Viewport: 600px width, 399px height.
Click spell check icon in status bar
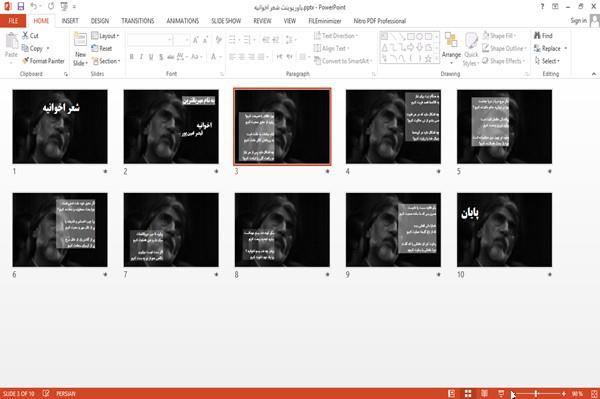click(x=46, y=393)
